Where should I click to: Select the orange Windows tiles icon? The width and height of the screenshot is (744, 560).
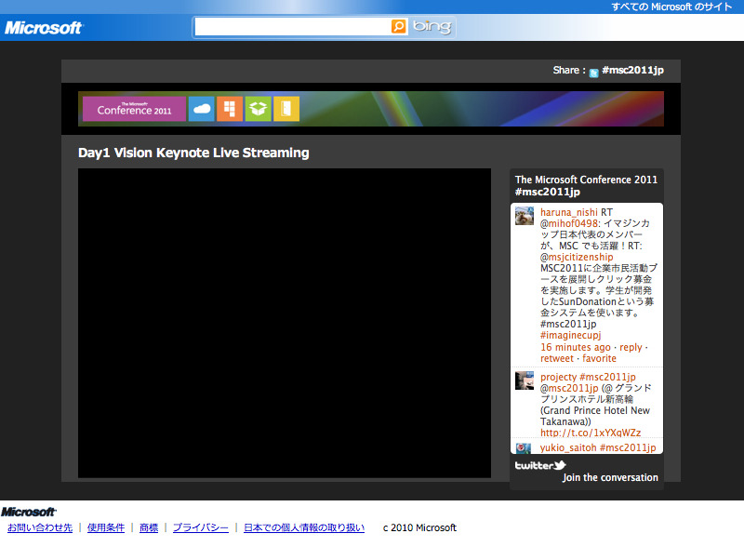pos(230,109)
